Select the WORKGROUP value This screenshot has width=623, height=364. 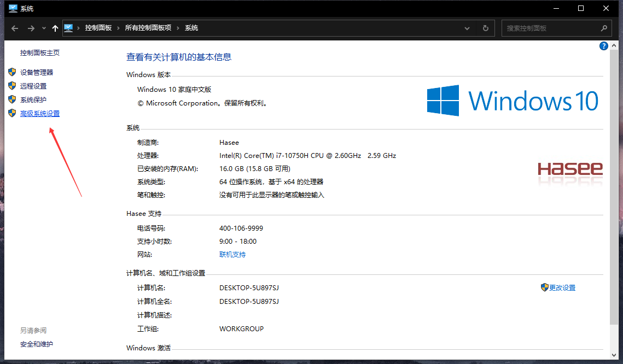(242, 328)
